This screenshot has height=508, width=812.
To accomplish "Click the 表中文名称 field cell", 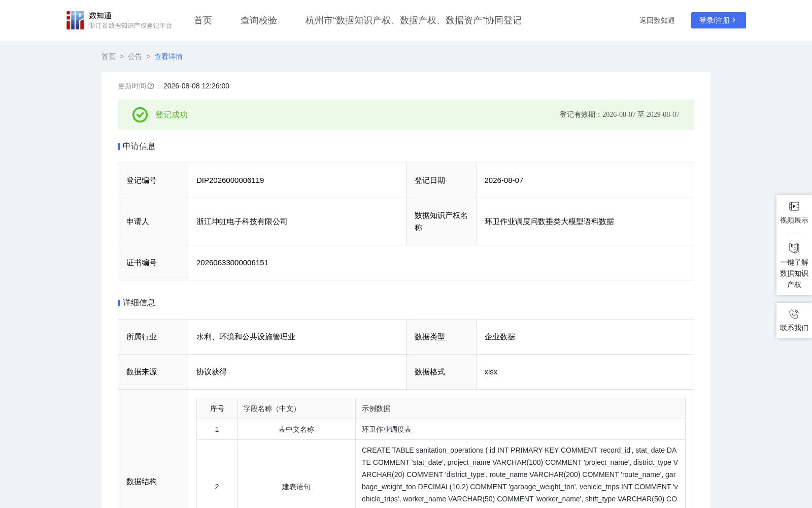I will tap(296, 429).
